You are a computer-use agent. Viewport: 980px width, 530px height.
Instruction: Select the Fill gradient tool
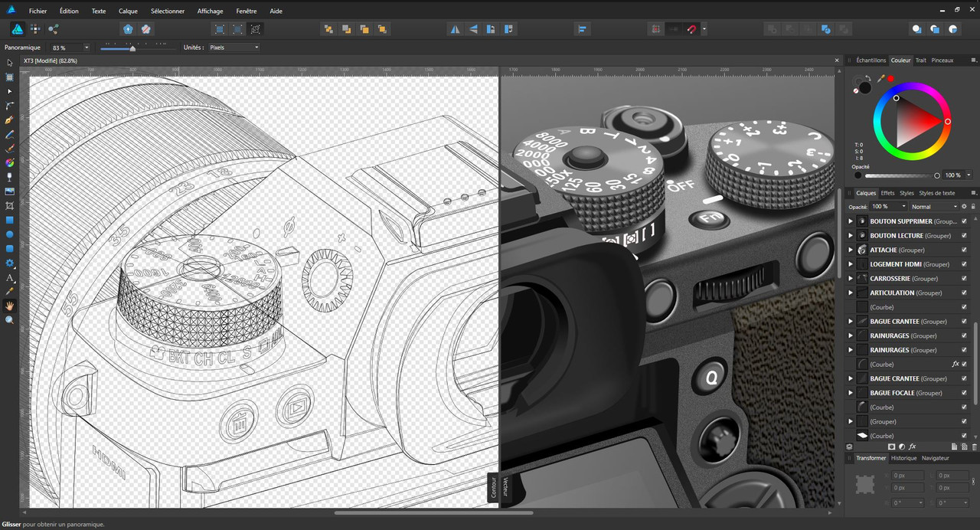point(10,163)
